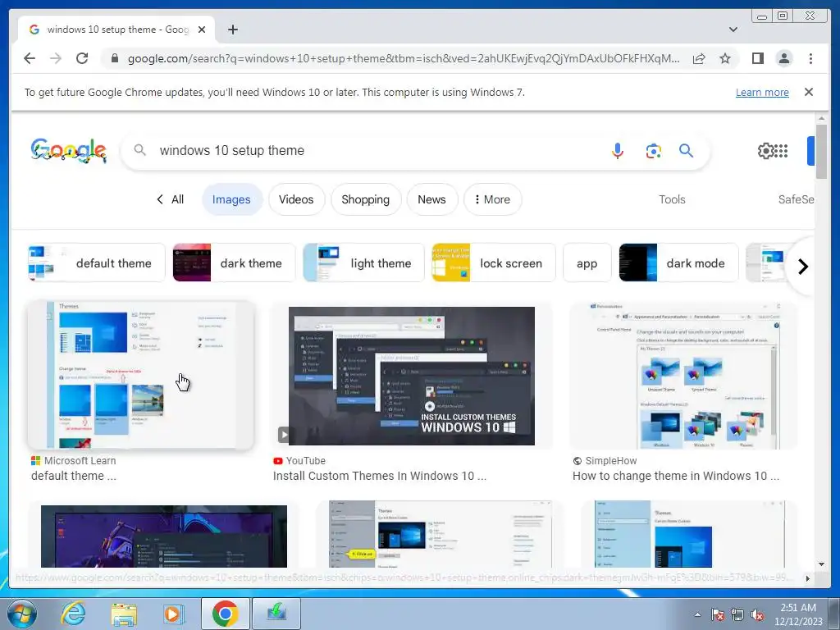
Task: Submit search with blue magnifier icon
Action: click(687, 151)
